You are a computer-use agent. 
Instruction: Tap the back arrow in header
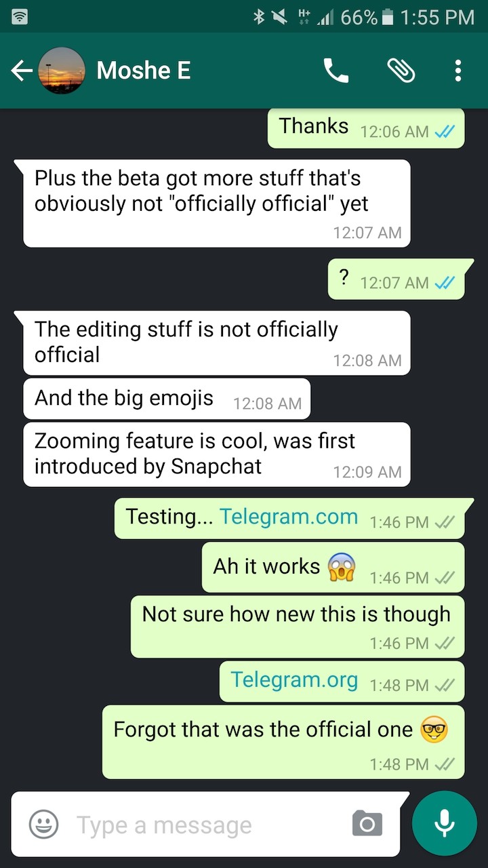(22, 71)
